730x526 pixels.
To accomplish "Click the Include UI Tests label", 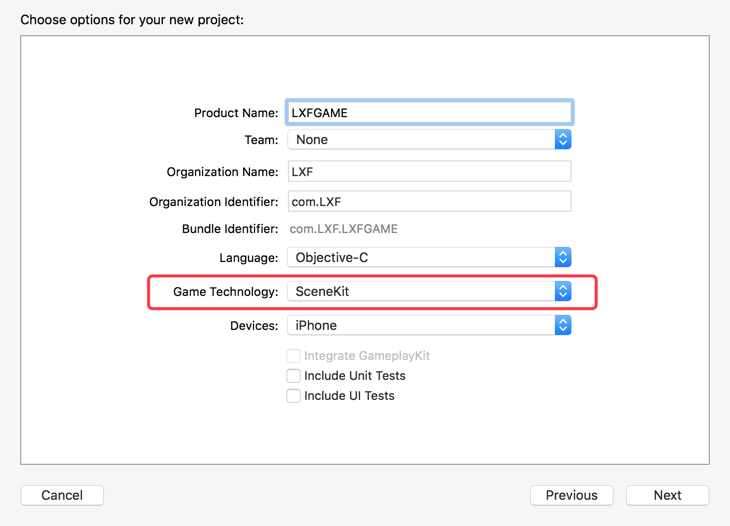I will pyautogui.click(x=349, y=396).
